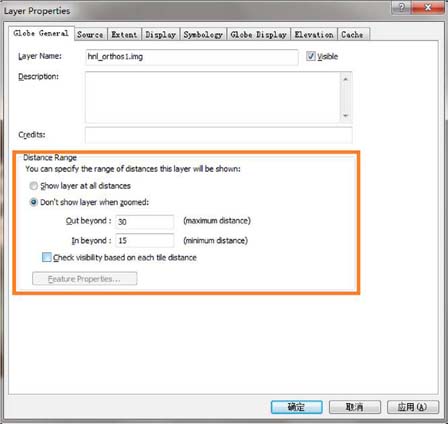This screenshot has height=424, width=448.
Task: Toggle the Visible checkbox
Action: tap(311, 56)
